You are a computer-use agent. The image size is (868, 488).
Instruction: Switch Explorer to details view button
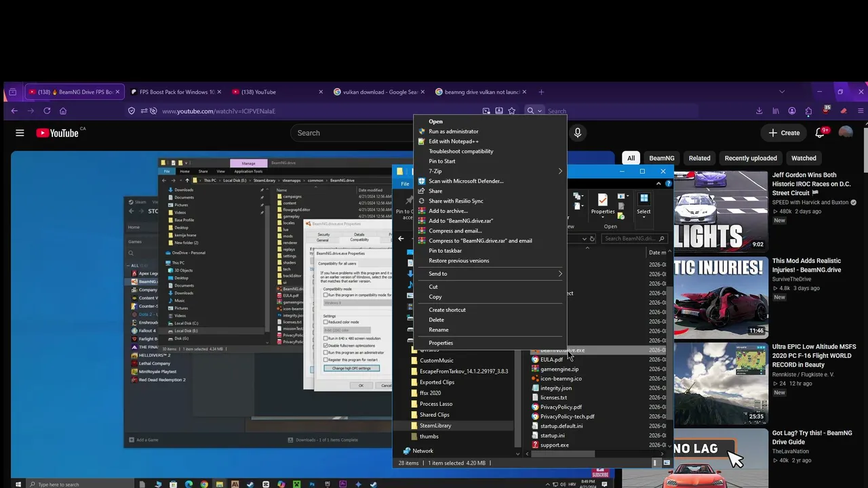click(x=655, y=463)
